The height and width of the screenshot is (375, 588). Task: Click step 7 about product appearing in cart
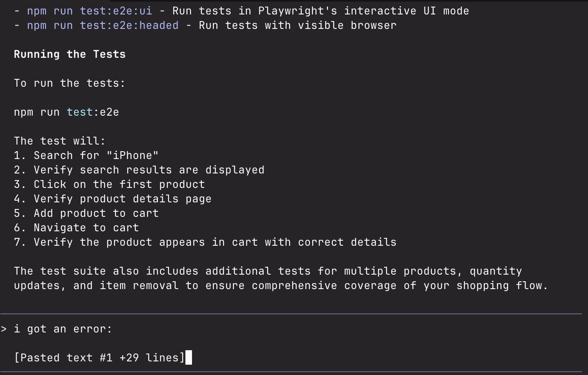(205, 242)
